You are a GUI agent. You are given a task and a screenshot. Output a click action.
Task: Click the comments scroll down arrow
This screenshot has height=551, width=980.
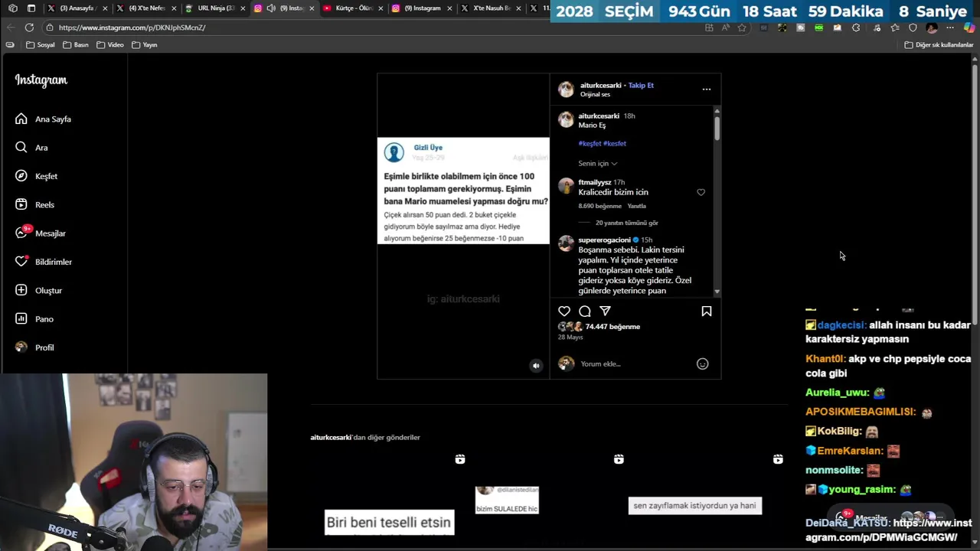click(717, 292)
